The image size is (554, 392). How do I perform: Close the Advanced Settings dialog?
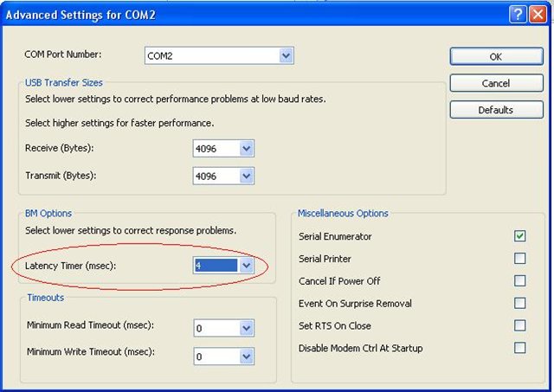(538, 15)
